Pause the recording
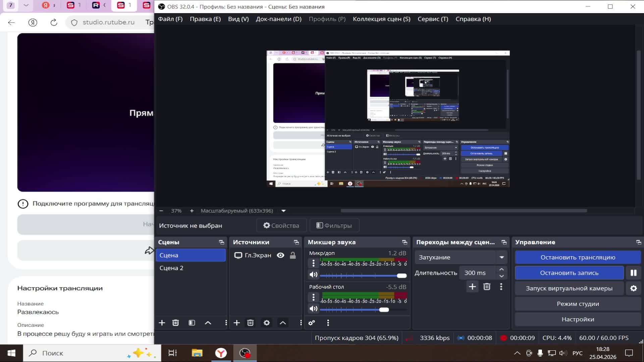The height and width of the screenshot is (362, 644). (x=633, y=273)
